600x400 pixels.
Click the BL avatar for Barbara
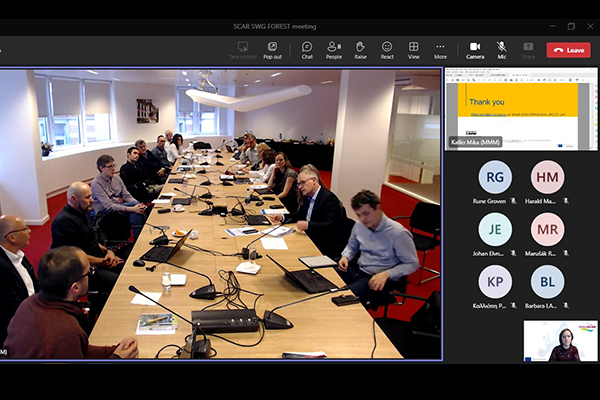(x=547, y=281)
